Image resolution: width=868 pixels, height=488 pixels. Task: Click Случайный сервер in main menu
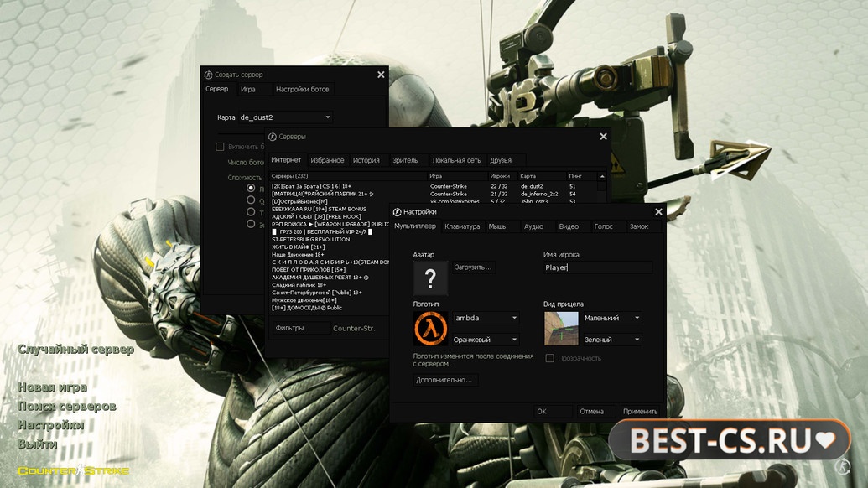click(75, 349)
